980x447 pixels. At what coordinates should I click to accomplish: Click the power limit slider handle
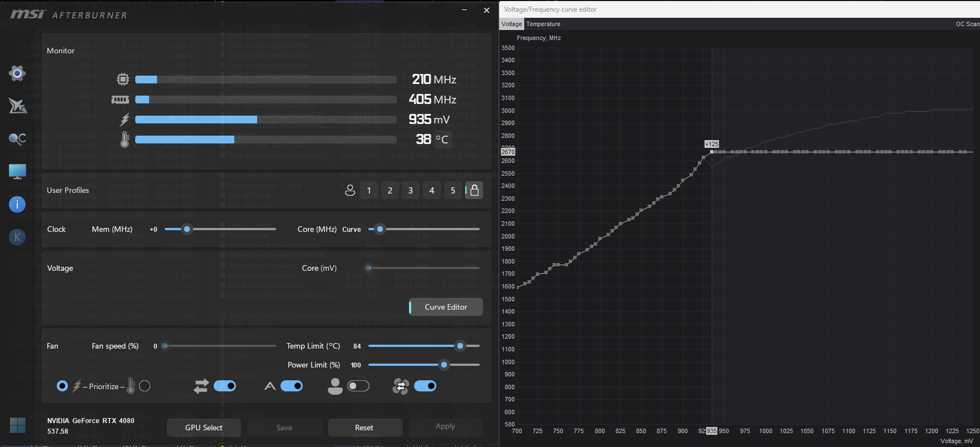[x=444, y=365]
